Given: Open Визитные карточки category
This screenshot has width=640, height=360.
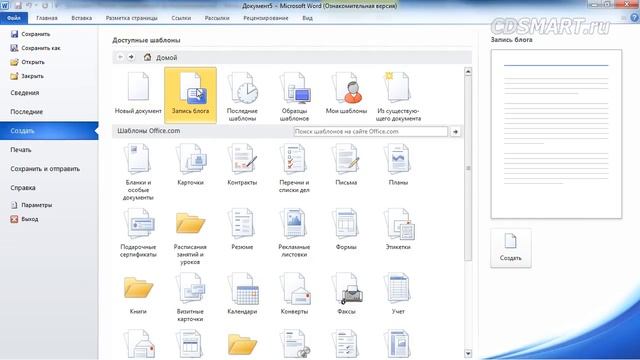Looking at the screenshot, I should pos(190,297).
